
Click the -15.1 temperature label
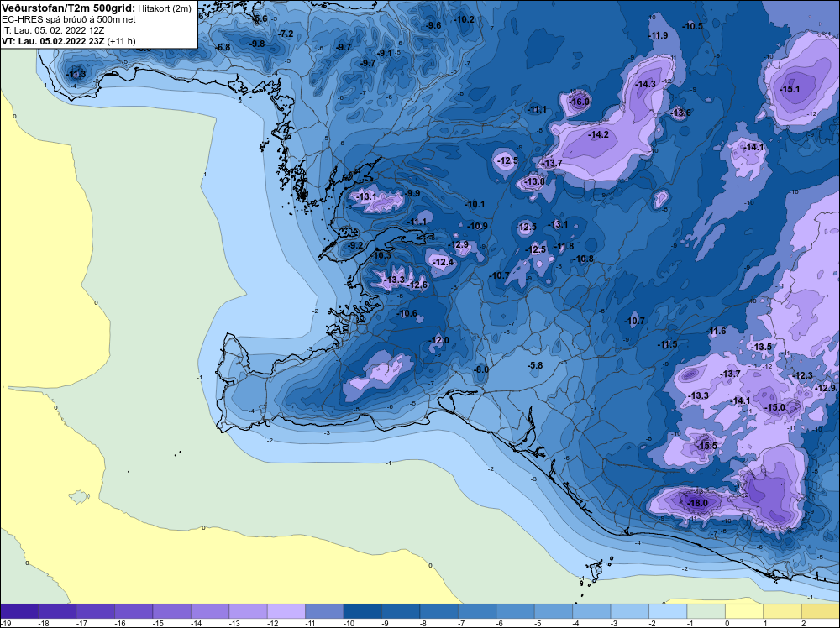(790, 89)
